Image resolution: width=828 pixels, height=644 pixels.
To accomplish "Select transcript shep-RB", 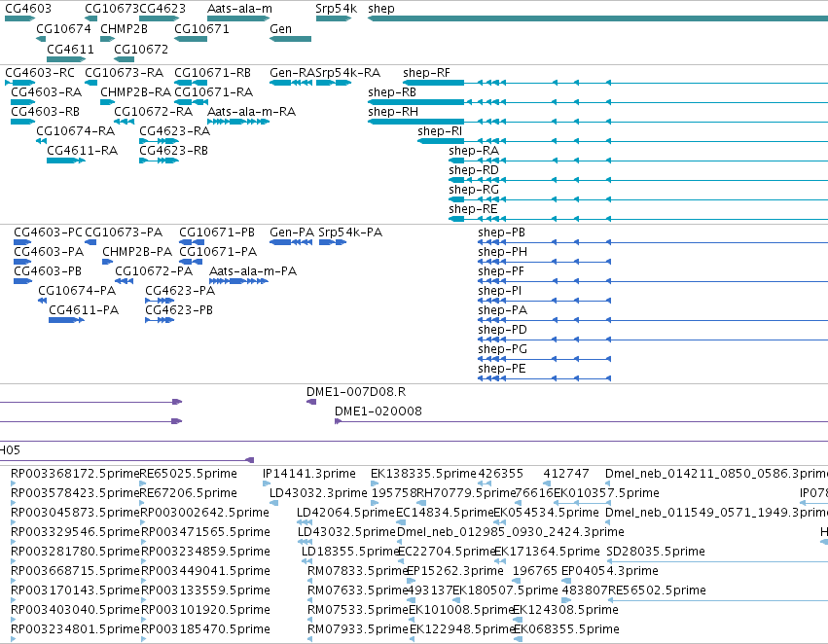I will point(392,92).
